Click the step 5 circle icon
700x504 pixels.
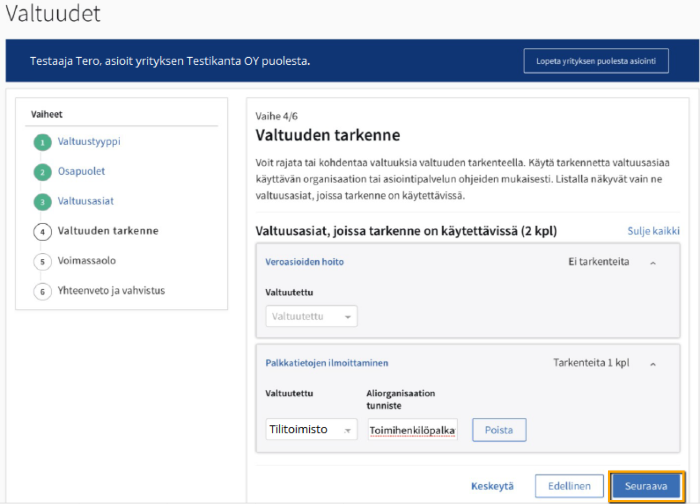pos(42,261)
